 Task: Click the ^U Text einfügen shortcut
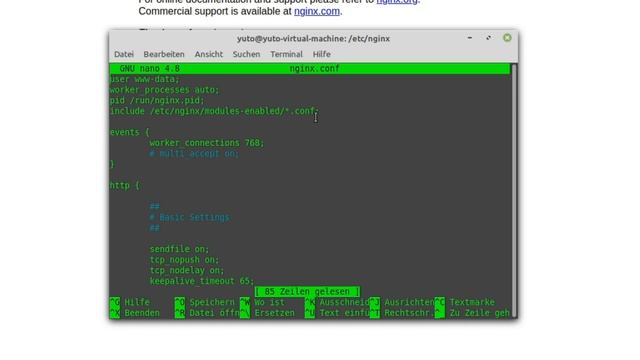(337, 313)
